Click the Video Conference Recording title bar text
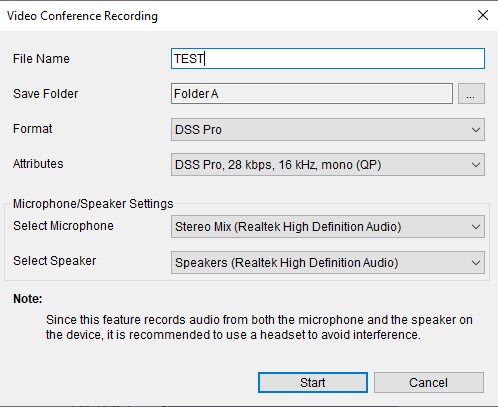The width and height of the screenshot is (498, 407). [x=82, y=16]
